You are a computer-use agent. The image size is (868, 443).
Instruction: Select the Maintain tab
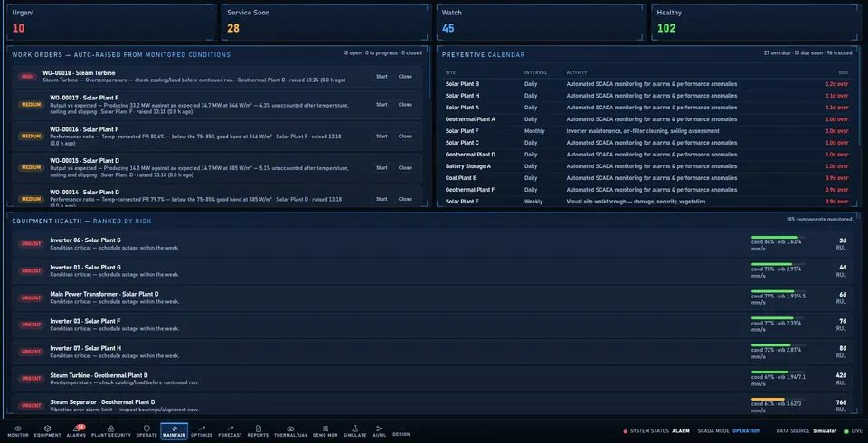(175, 431)
